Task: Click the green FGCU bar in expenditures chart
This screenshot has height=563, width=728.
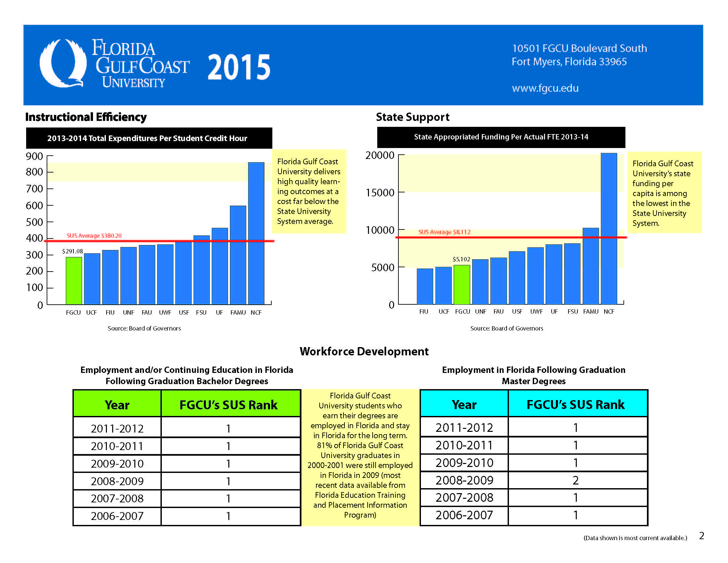Action: (74, 281)
